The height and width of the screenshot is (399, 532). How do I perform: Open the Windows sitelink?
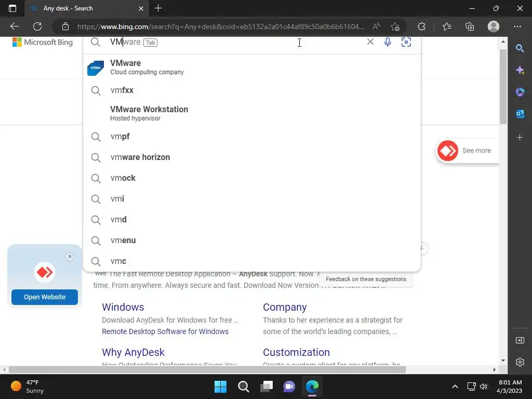(x=123, y=307)
